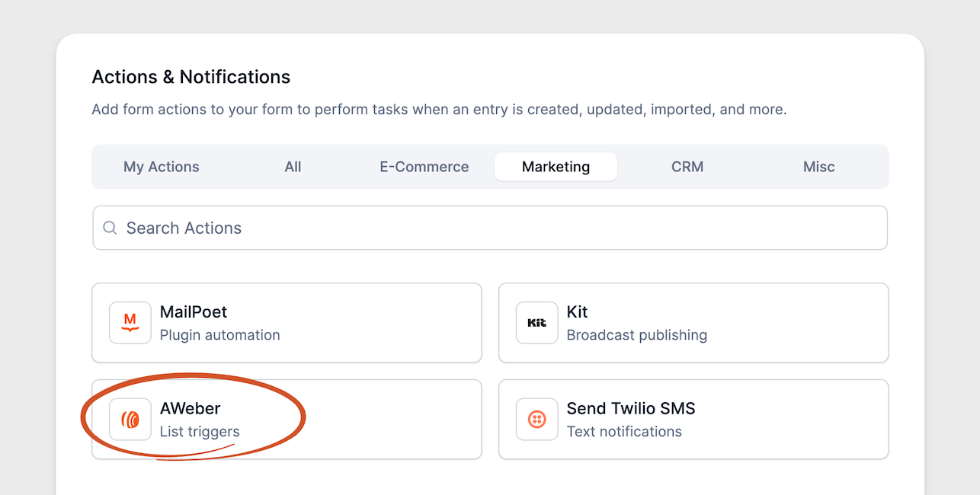
Task: Focus the Search Actions input field
Action: (x=490, y=228)
